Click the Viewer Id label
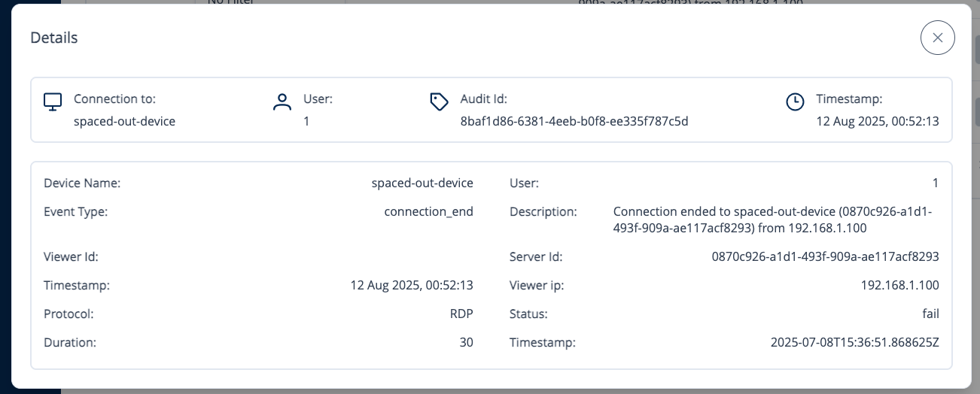980x394 pixels. coord(72,256)
